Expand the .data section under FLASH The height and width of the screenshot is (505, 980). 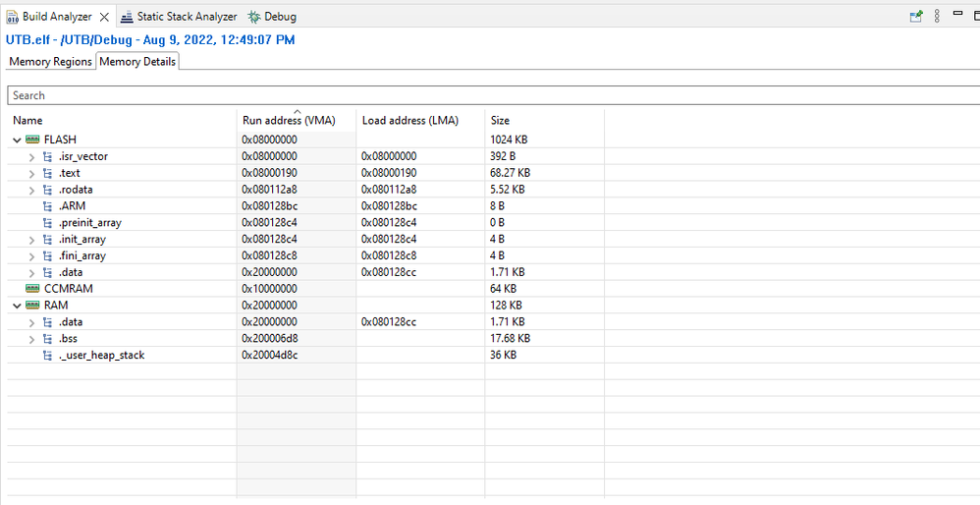[x=31, y=272]
